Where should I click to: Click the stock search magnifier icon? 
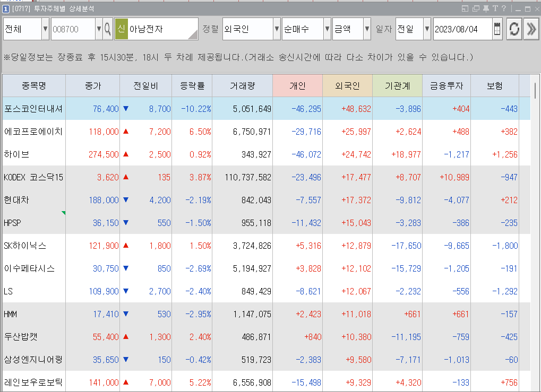pyautogui.click(x=108, y=29)
